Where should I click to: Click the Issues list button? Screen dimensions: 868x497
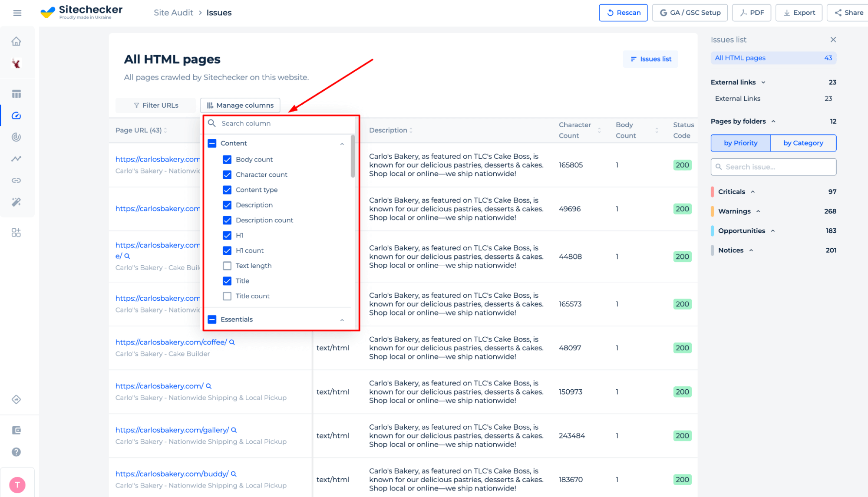pyautogui.click(x=651, y=59)
